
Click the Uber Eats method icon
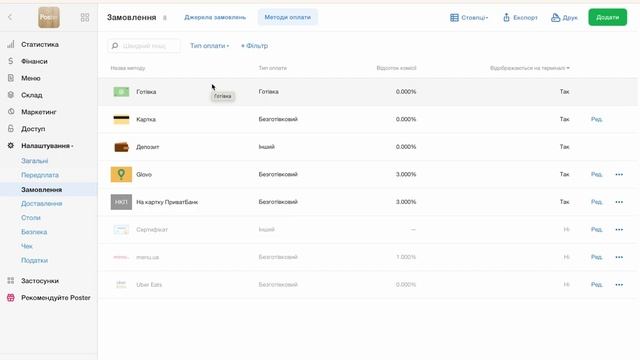(x=121, y=284)
